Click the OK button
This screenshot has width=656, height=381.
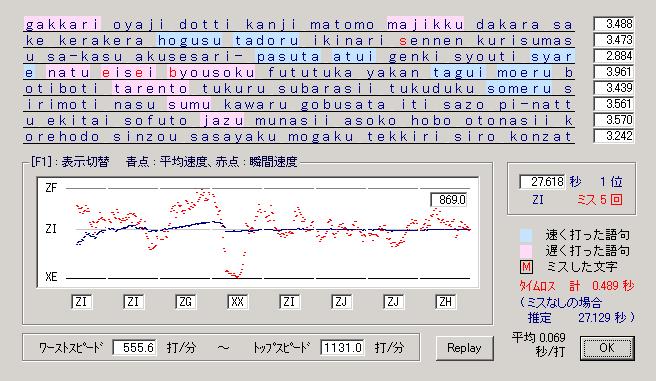(607, 348)
